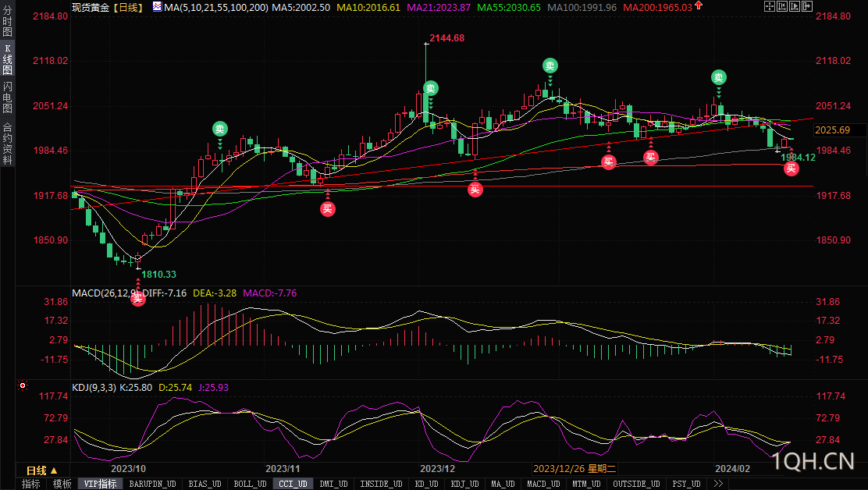
Task: Click the sell signal marker under 2144.68 high
Action: point(431,88)
